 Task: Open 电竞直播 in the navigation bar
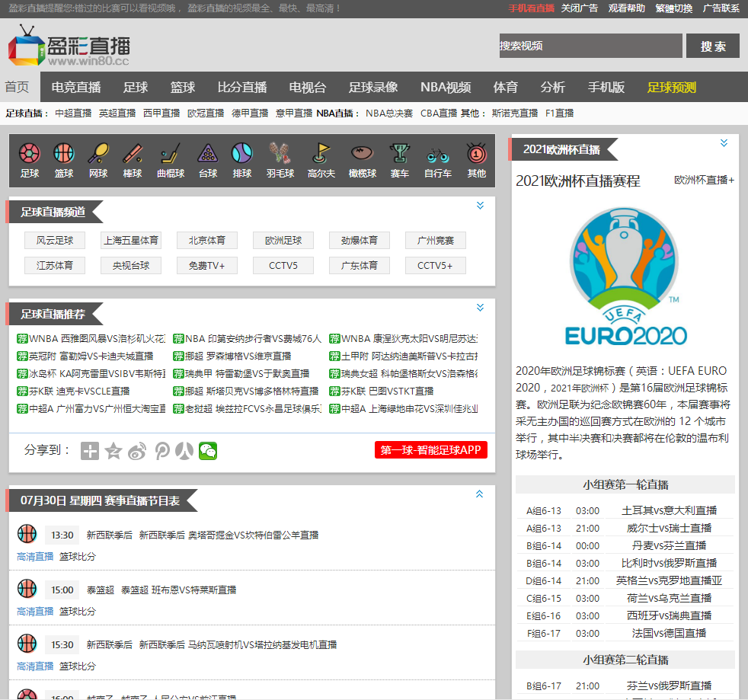(76, 88)
